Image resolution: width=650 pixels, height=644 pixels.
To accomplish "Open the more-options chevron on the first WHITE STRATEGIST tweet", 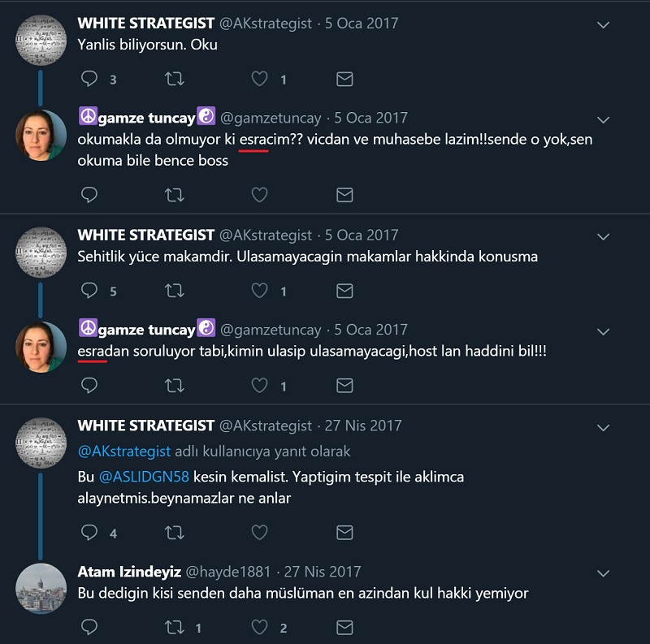I will tap(603, 25).
